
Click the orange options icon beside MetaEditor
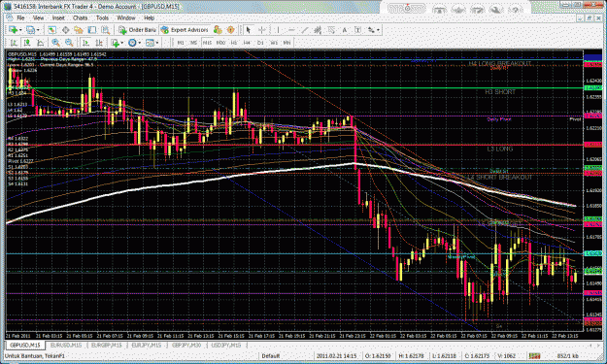[x=231, y=30]
